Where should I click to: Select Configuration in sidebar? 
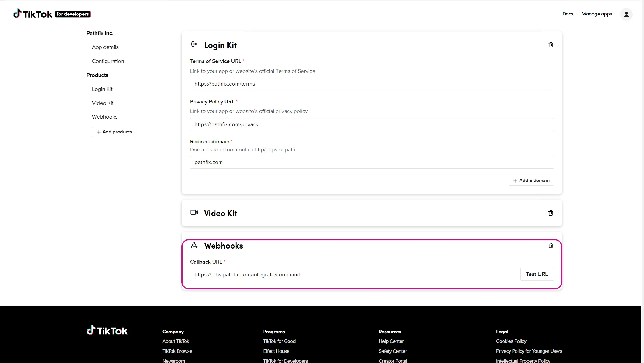click(108, 61)
